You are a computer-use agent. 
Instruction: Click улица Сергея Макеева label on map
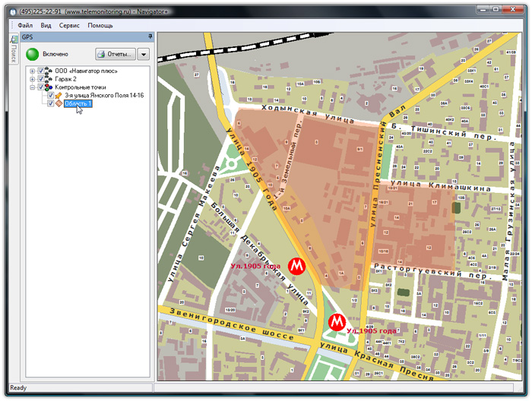pos(193,226)
